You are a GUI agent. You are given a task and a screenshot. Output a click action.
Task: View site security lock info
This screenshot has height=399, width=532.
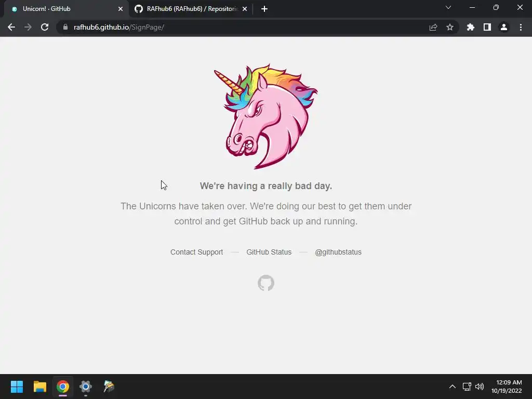pyautogui.click(x=65, y=27)
